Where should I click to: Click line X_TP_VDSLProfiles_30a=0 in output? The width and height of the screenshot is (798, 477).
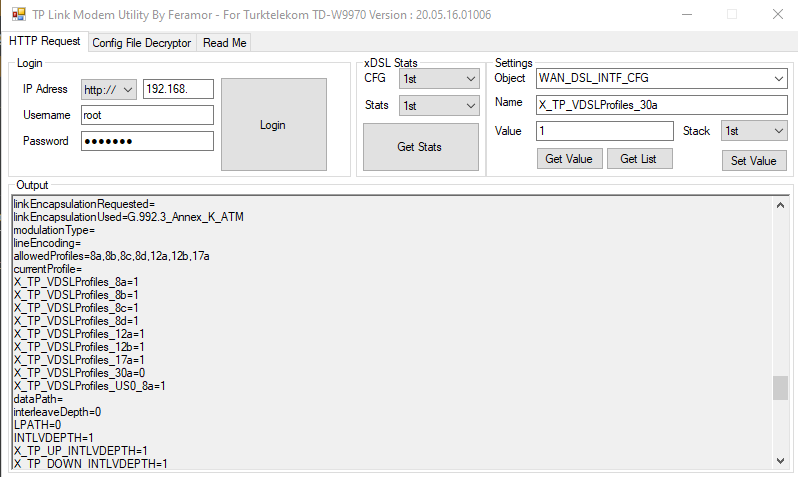[79, 373]
